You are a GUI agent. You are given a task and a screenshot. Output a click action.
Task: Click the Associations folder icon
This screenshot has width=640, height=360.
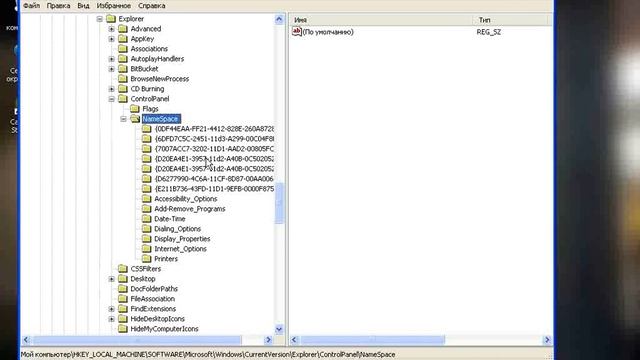click(123, 49)
